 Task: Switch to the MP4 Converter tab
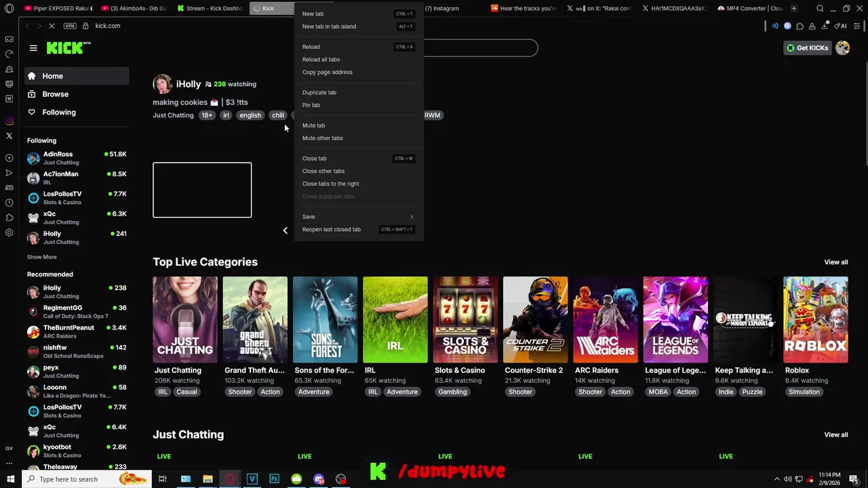[750, 9]
